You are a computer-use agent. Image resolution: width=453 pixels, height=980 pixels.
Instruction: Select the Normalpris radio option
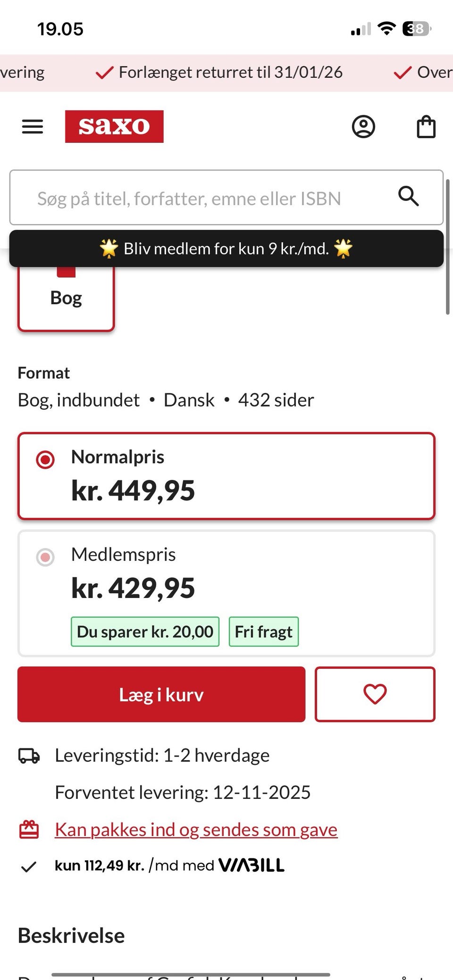[45, 459]
